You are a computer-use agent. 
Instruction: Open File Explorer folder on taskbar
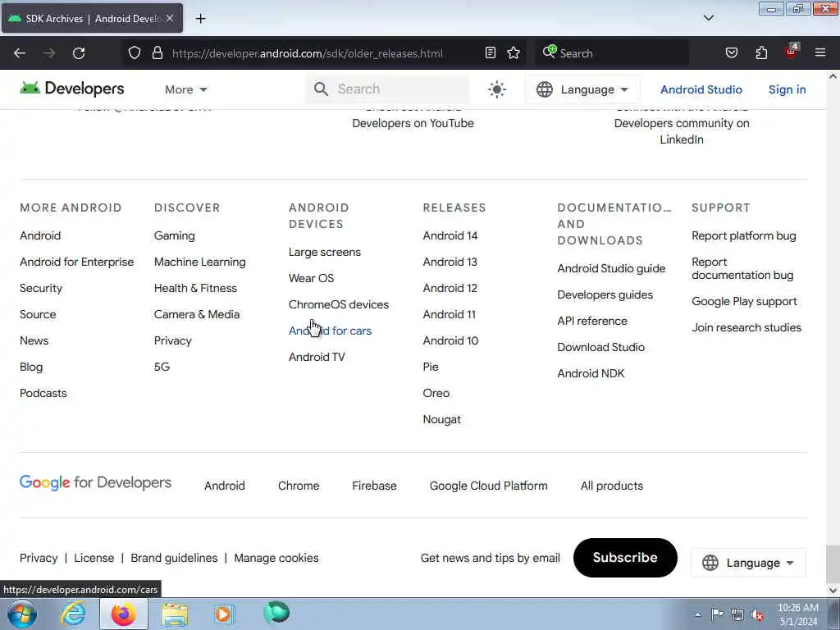tap(175, 614)
